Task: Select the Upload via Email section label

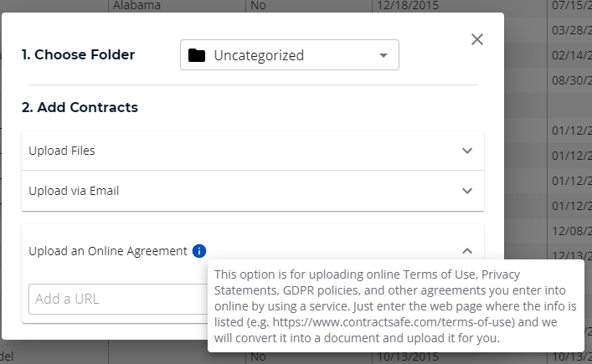Action: pos(74,191)
